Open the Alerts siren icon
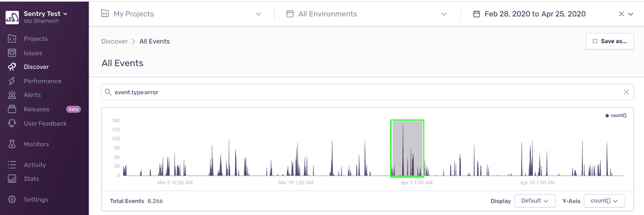 (12, 95)
